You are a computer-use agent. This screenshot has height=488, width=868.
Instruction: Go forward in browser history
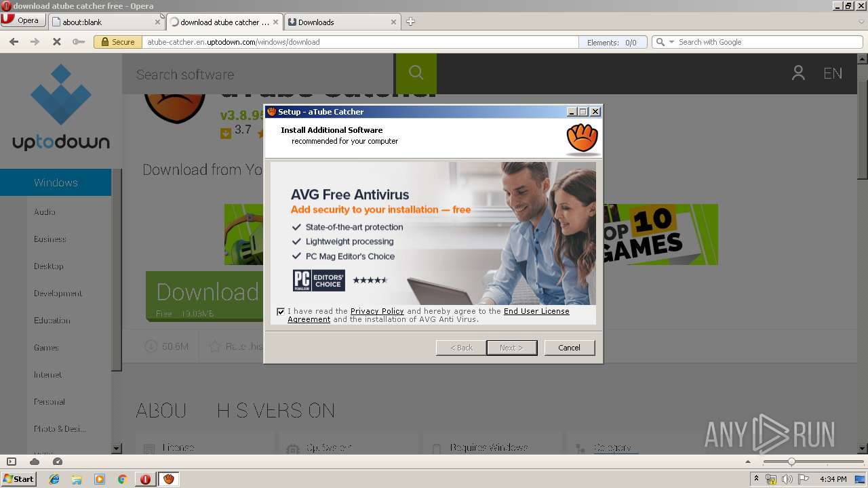(x=35, y=42)
